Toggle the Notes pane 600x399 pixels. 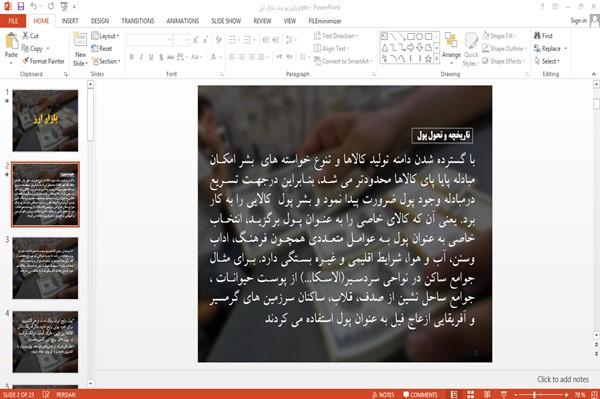click(383, 394)
